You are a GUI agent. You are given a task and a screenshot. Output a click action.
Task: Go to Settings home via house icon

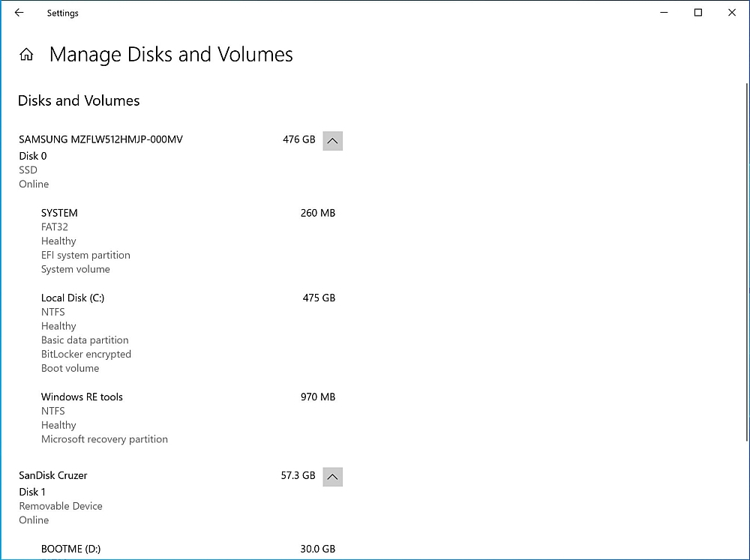tap(27, 55)
